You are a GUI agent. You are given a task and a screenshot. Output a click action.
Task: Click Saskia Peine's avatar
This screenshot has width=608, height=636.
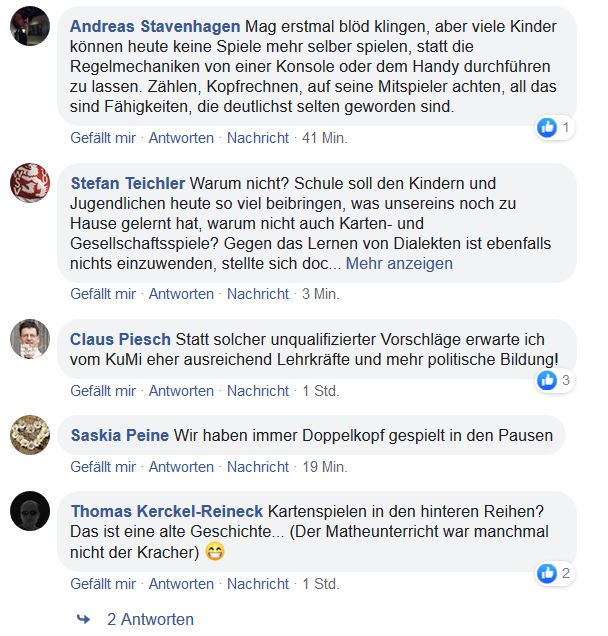(x=30, y=435)
